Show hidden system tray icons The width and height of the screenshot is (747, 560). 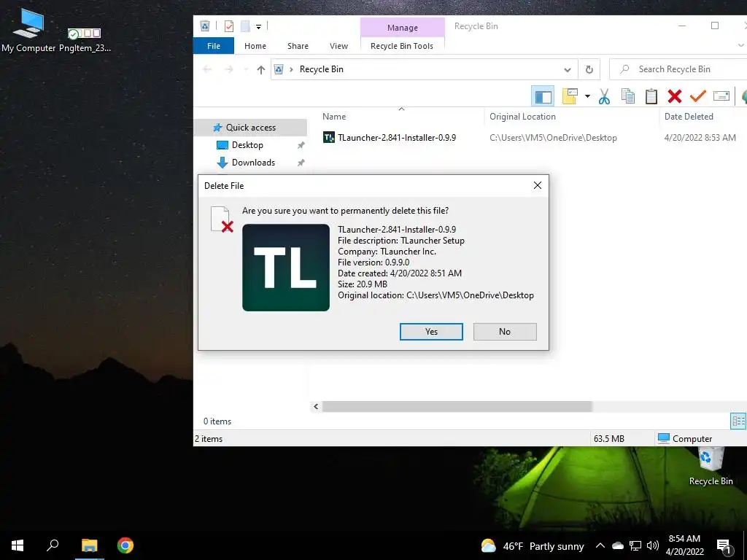pos(600,545)
